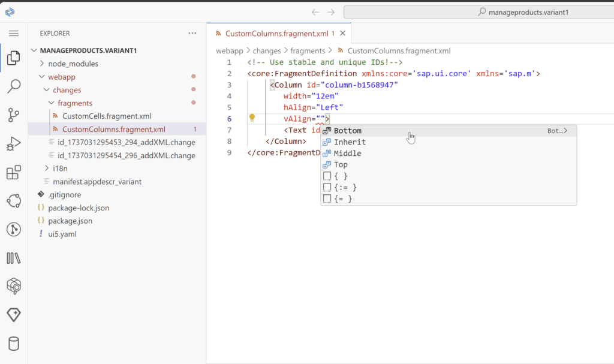Collapse the fragments folder
Image resolution: width=614 pixels, height=364 pixels.
[52, 103]
